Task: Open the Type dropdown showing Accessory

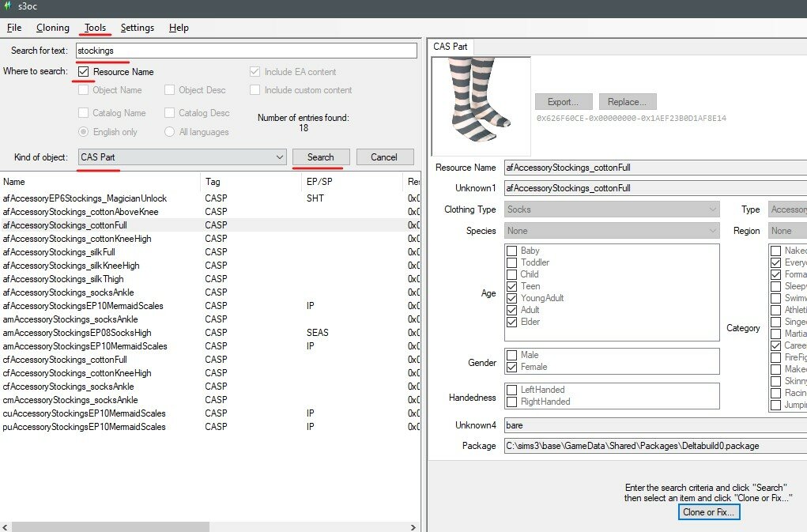Action: 787,209
